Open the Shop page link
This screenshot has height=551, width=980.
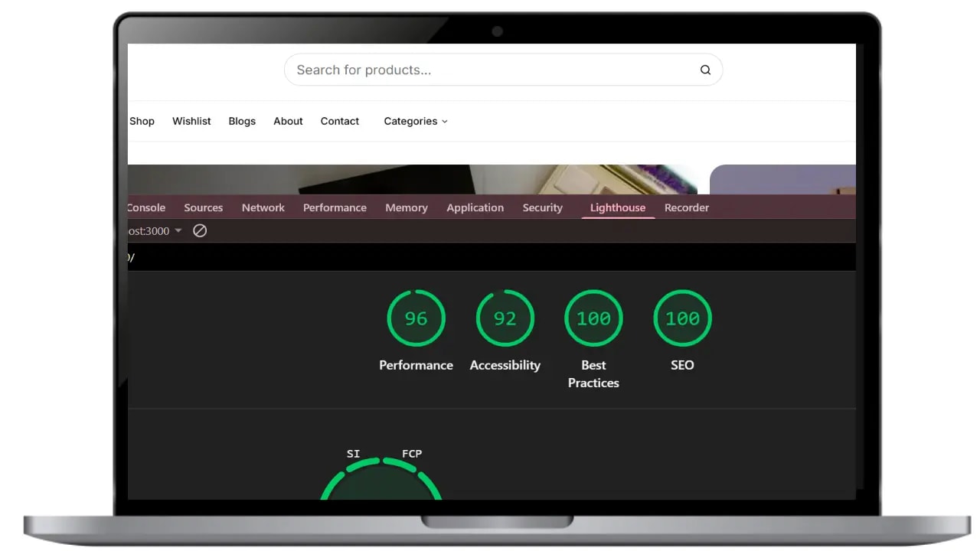(x=142, y=121)
